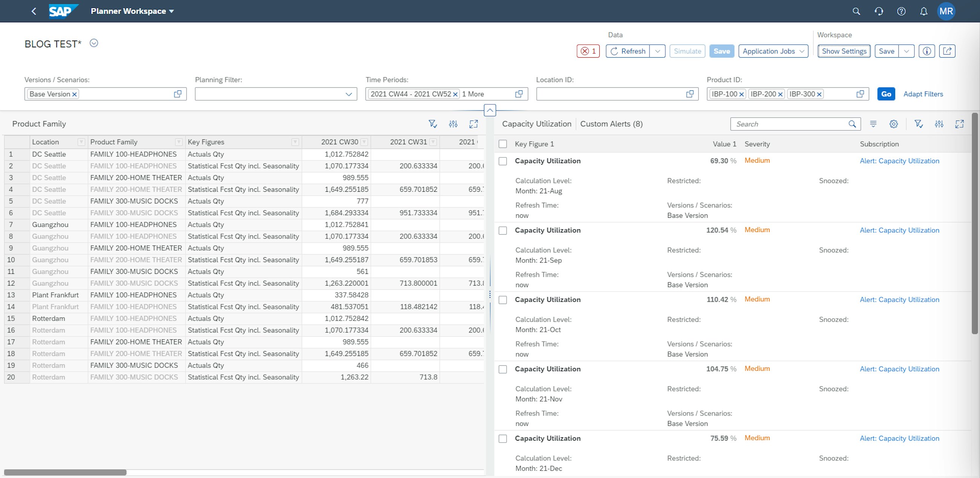Open the Refresh dropdown arrow
Image resolution: width=980 pixels, height=478 pixels.
[x=658, y=51]
